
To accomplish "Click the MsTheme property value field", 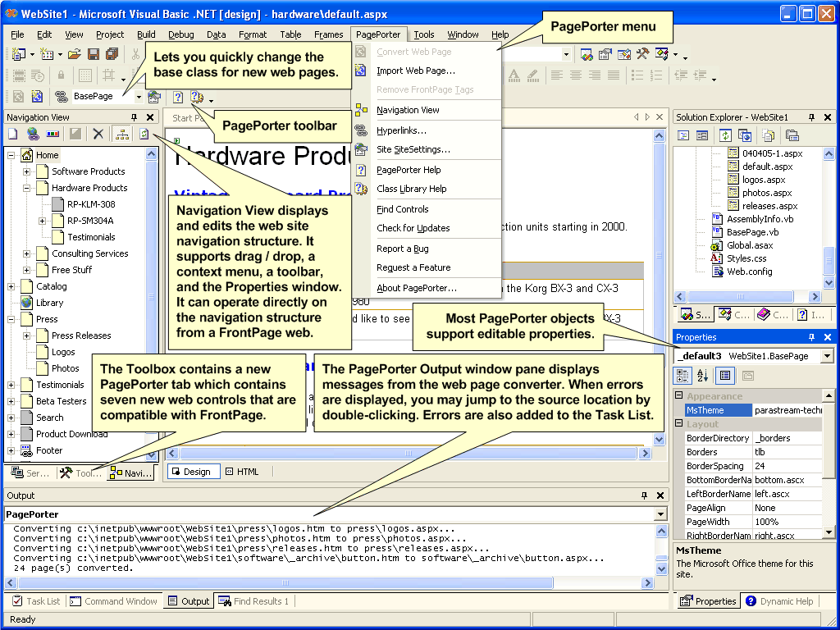I will click(x=787, y=410).
